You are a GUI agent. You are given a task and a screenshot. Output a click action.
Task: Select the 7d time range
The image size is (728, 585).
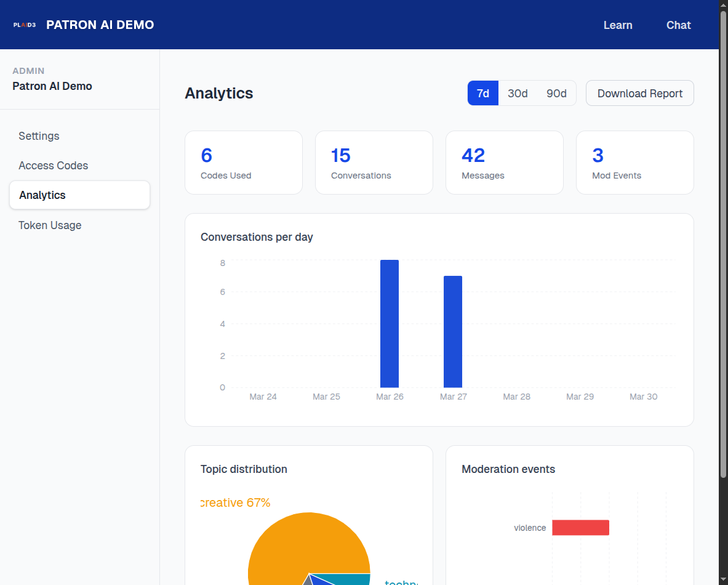click(x=482, y=93)
